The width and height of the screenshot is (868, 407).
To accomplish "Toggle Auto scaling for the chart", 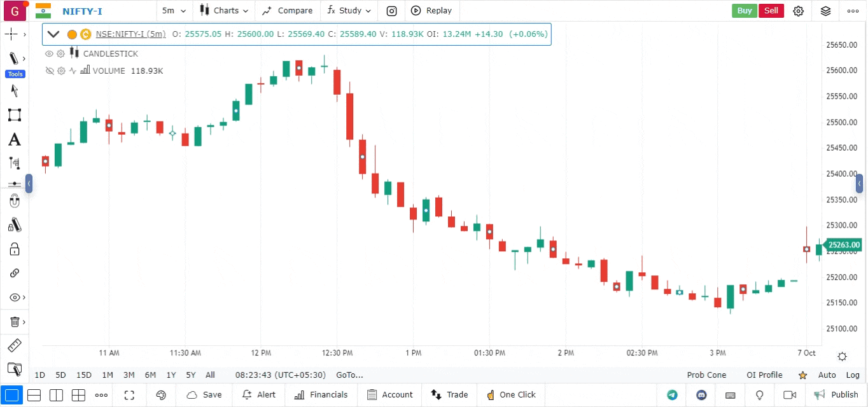I will tap(827, 375).
